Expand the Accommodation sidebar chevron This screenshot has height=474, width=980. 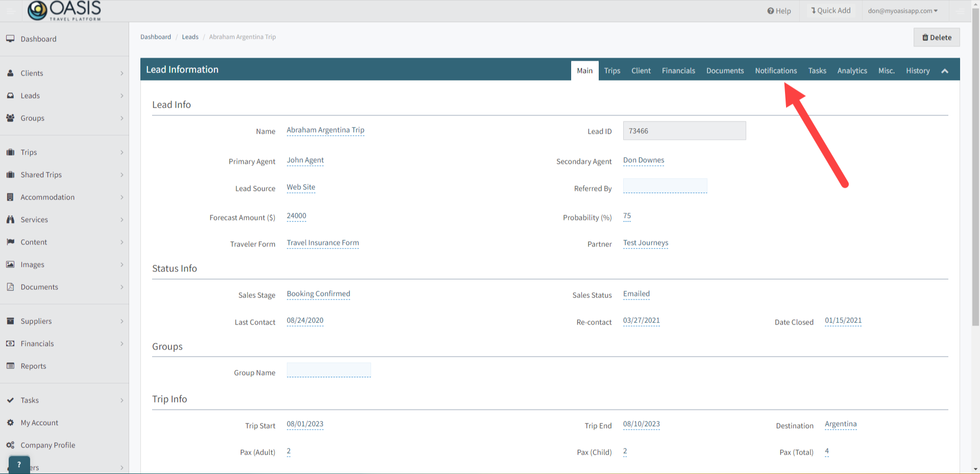(121, 197)
